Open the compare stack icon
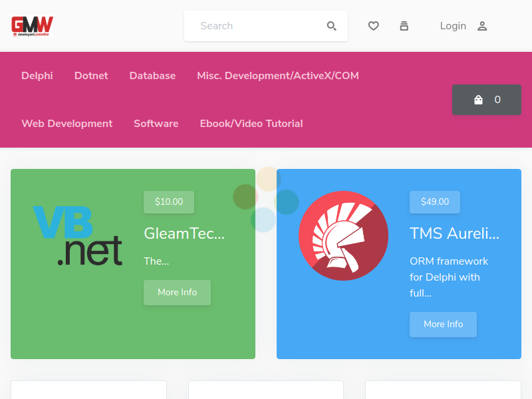This screenshot has height=399, width=532. pyautogui.click(x=404, y=26)
